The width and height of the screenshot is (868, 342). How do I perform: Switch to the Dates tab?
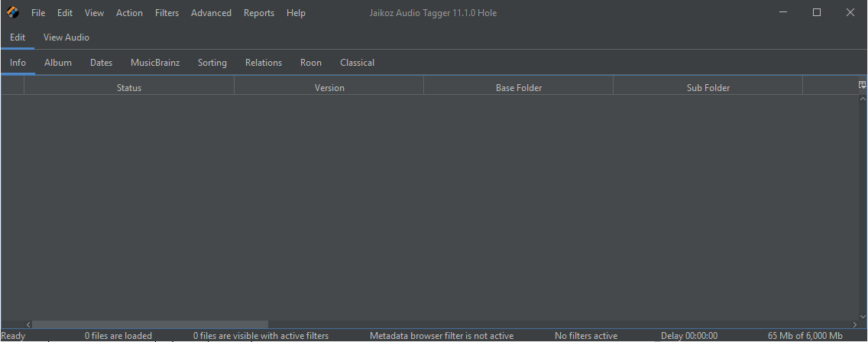coord(102,63)
